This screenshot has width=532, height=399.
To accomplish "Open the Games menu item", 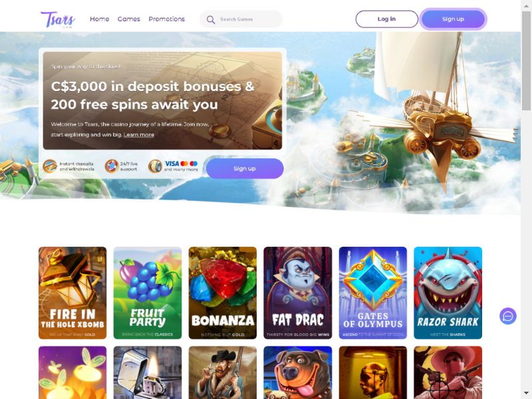I will tap(128, 19).
